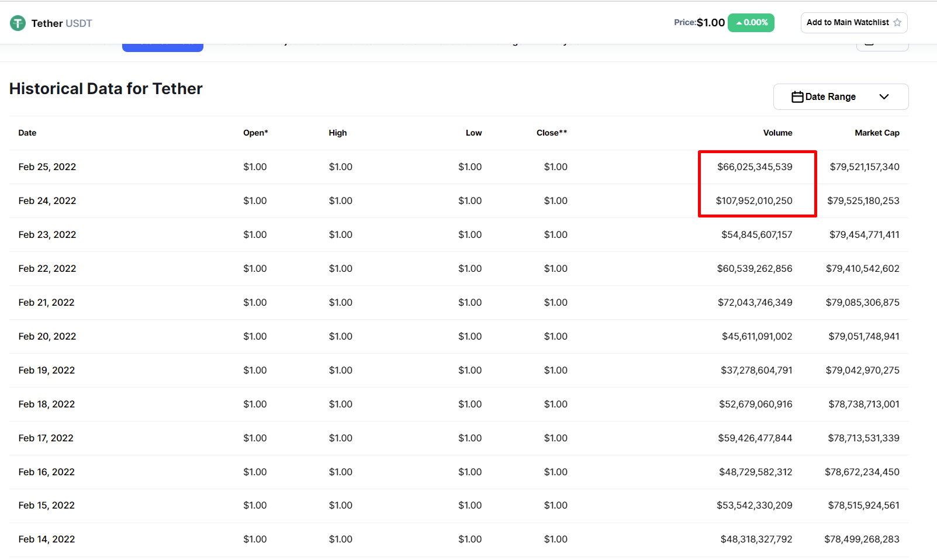Click volume value $54,845,607,157
The width and height of the screenshot is (937, 560).
point(757,234)
